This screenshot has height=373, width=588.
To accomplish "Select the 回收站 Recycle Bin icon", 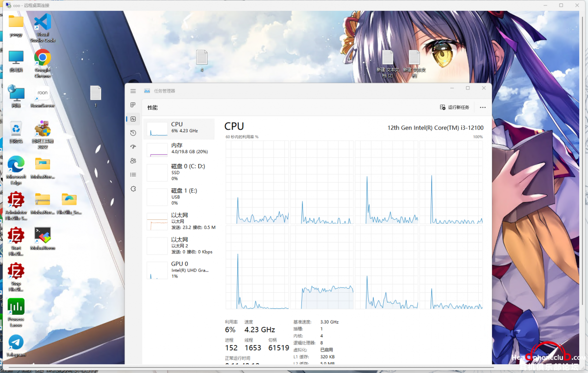I will 16,132.
